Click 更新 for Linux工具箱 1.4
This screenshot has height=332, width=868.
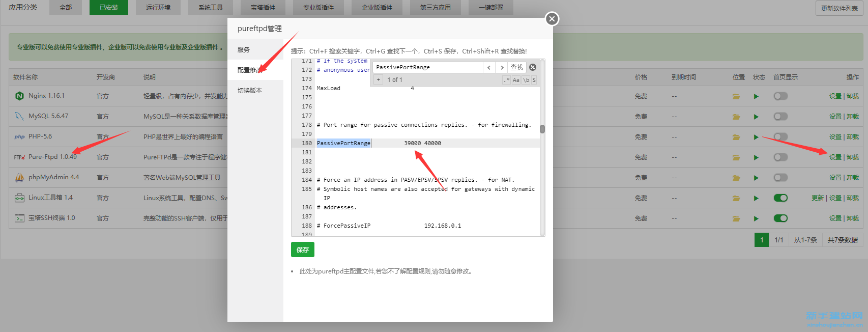coord(818,198)
